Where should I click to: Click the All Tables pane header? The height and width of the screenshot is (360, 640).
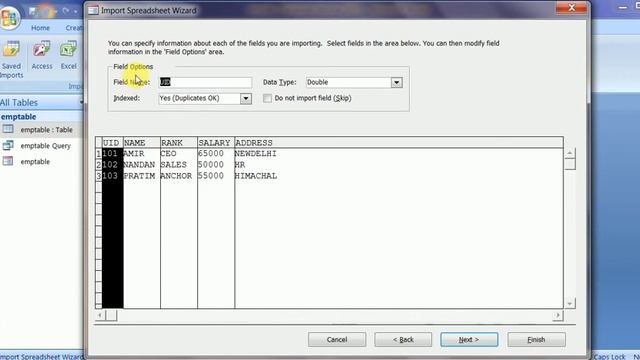point(41,102)
